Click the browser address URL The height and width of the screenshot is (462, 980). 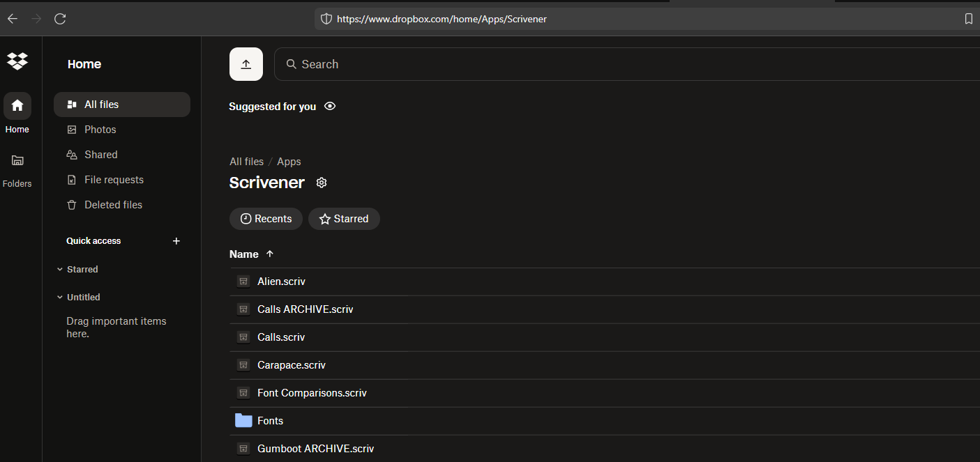(442, 20)
